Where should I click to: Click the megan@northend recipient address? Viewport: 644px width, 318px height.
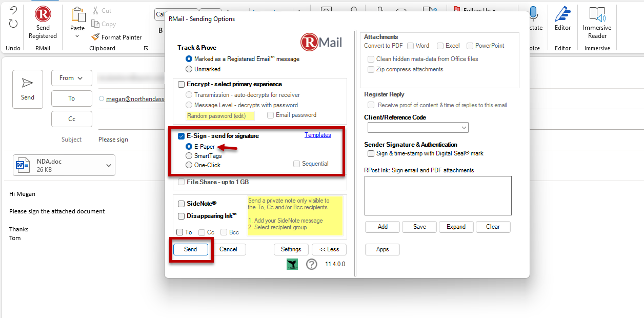click(135, 99)
